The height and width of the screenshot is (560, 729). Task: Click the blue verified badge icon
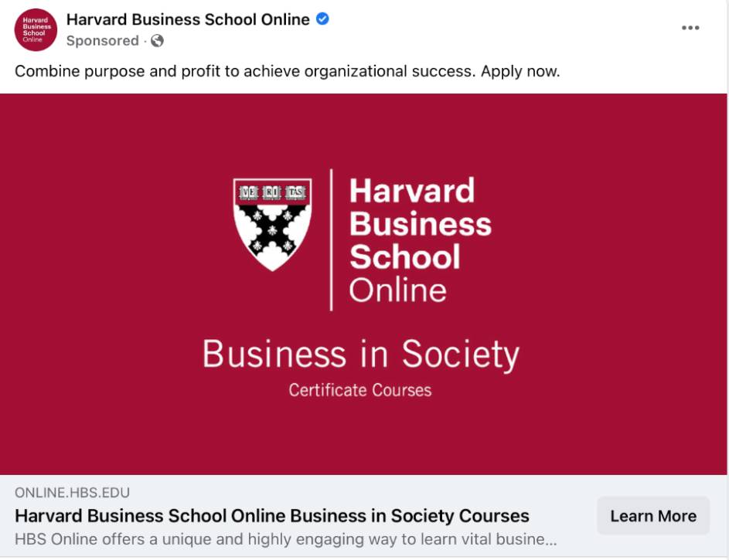322,19
